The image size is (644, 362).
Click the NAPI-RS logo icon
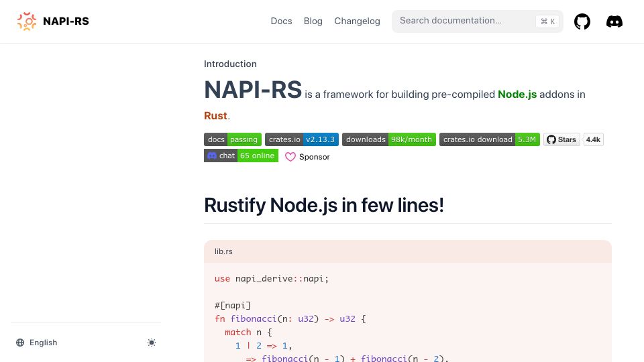tap(27, 21)
